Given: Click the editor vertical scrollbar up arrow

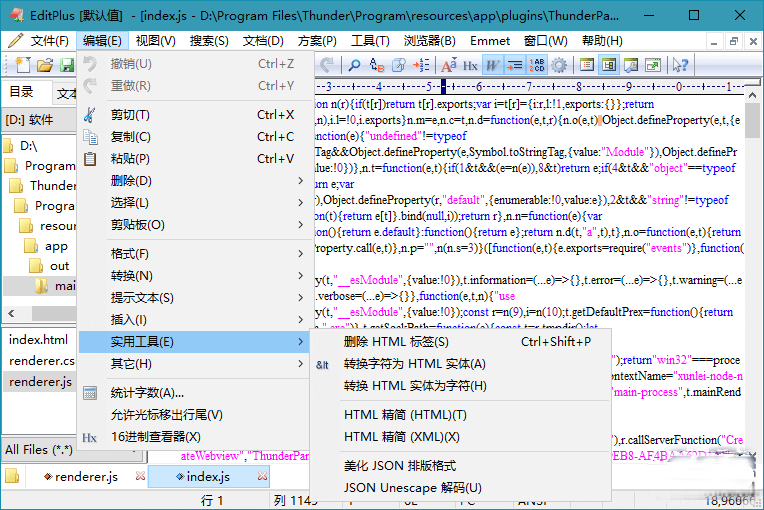Looking at the screenshot, I should tap(752, 95).
